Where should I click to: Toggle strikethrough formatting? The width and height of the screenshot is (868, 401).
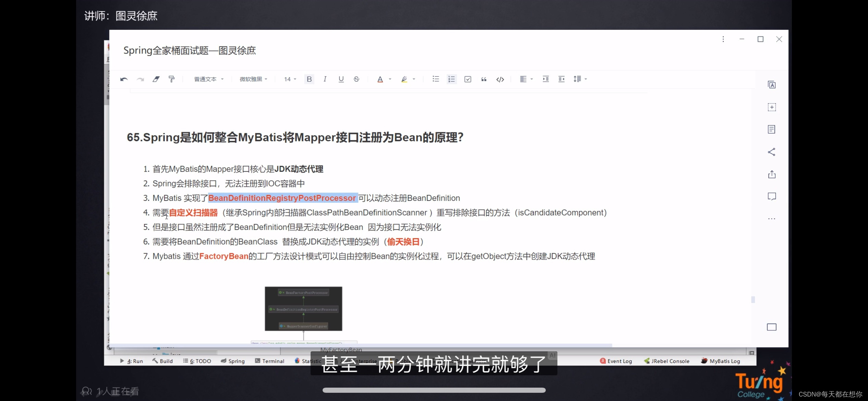(357, 79)
